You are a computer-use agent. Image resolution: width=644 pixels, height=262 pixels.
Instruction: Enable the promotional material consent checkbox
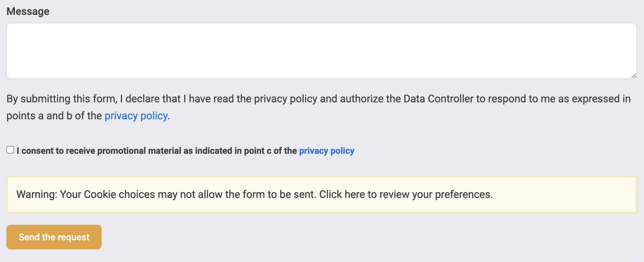point(10,149)
